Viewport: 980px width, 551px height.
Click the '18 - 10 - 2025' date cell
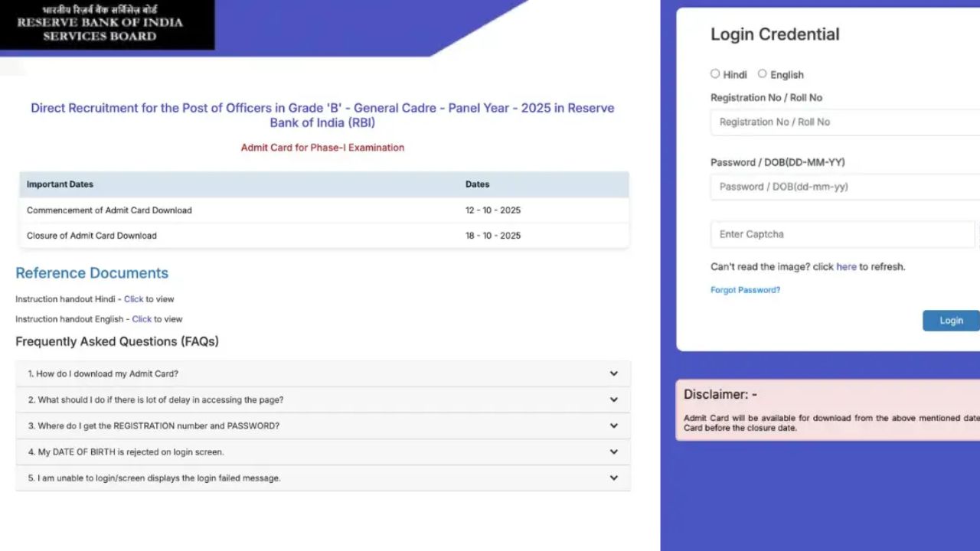pyautogui.click(x=493, y=236)
